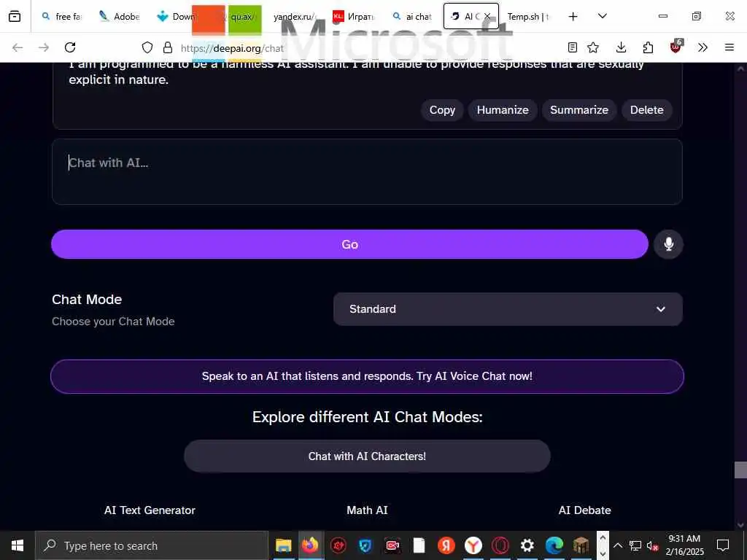Switch to the 'ai chat' search tab
This screenshot has width=747, height=560.
pyautogui.click(x=413, y=17)
